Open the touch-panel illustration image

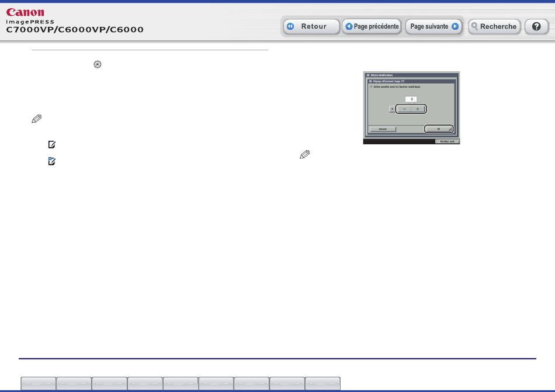pyautogui.click(x=411, y=107)
